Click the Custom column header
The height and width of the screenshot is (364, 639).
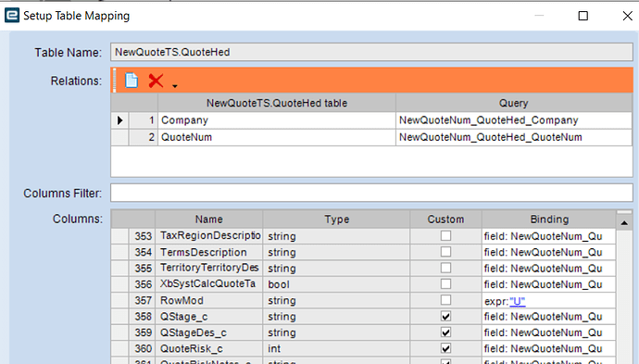point(445,219)
